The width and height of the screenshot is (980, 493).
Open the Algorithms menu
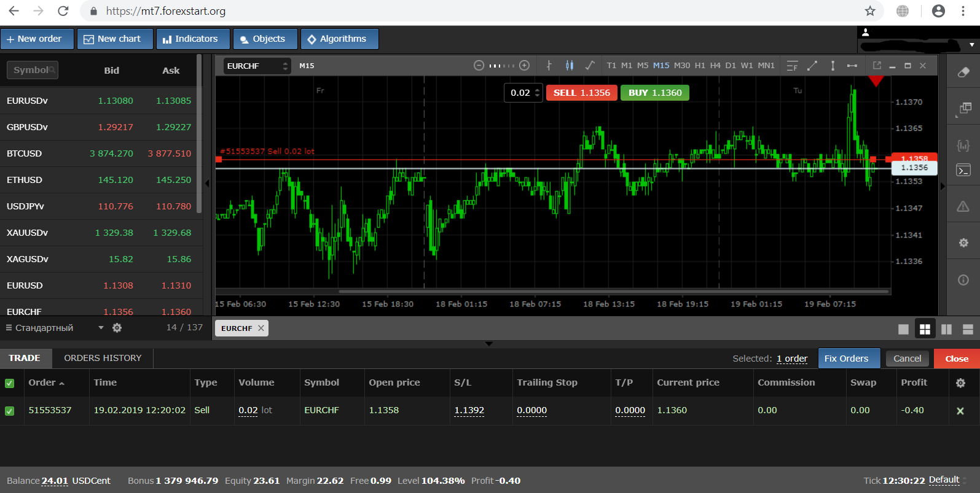[x=339, y=39]
